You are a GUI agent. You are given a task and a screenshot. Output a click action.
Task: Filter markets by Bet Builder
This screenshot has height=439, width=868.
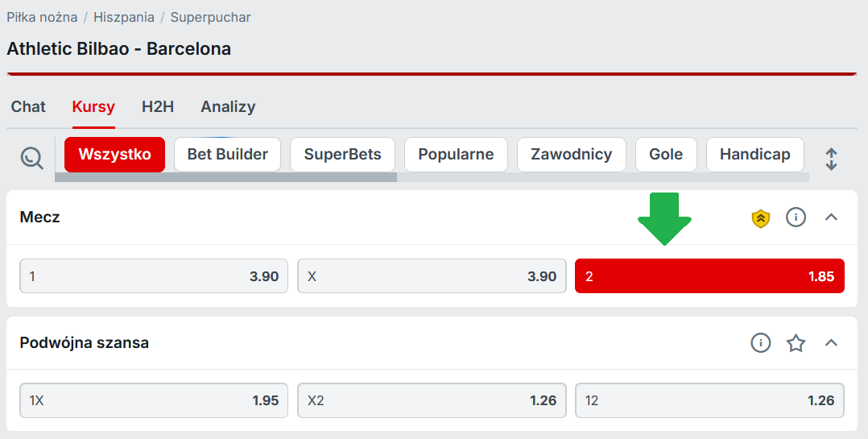(227, 155)
